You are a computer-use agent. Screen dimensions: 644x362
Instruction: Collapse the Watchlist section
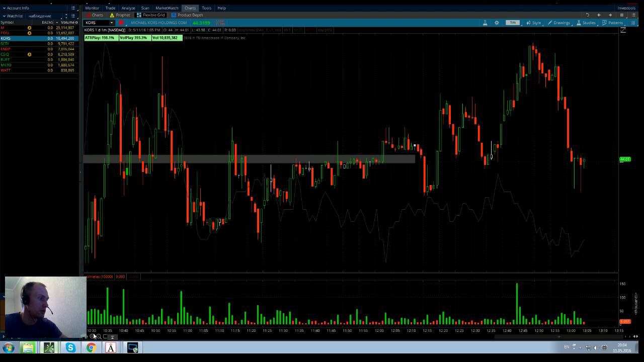(4, 16)
